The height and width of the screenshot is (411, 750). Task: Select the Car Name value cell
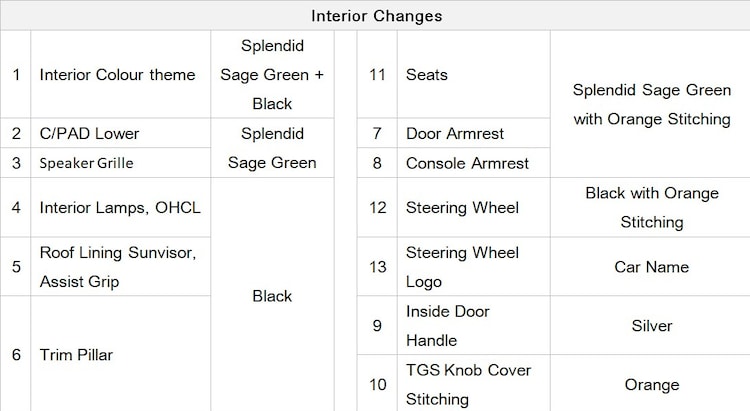(651, 267)
